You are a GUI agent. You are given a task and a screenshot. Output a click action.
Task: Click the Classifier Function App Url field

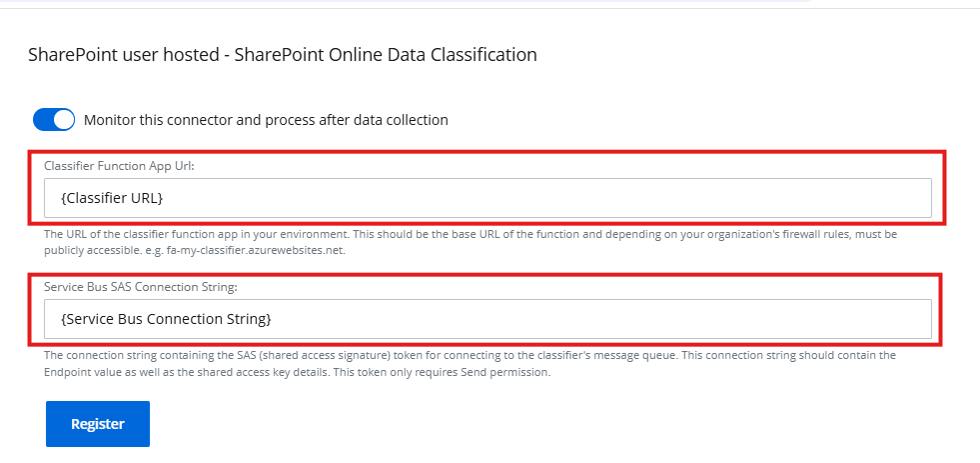pos(488,198)
